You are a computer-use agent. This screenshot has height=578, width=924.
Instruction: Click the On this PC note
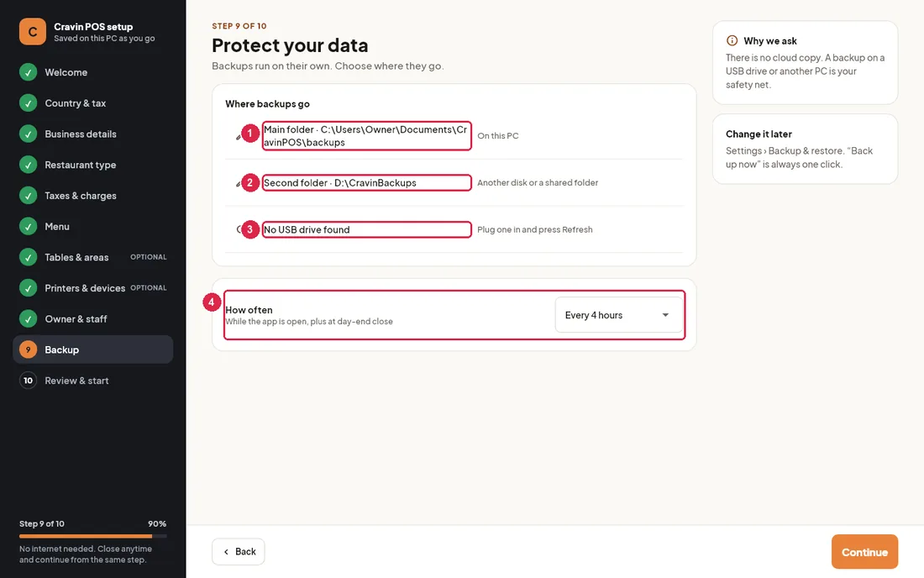click(x=498, y=135)
